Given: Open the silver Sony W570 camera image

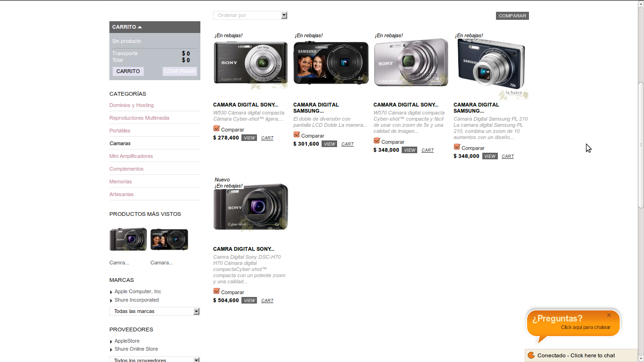Looking at the screenshot, I should pos(411,63).
